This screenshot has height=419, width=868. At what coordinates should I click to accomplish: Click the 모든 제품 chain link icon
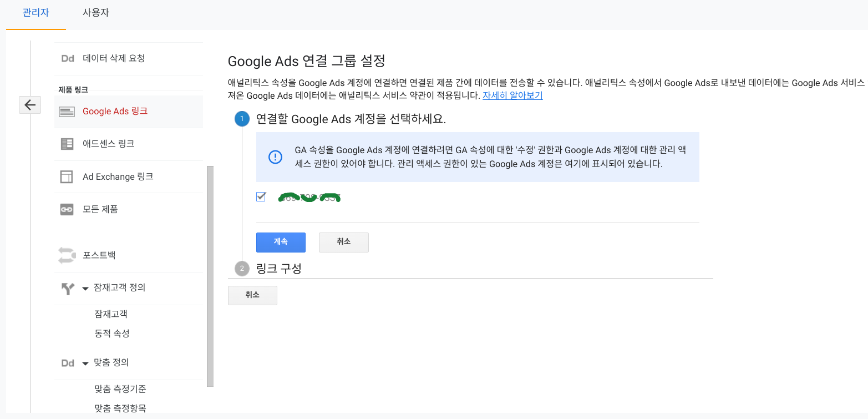[67, 209]
